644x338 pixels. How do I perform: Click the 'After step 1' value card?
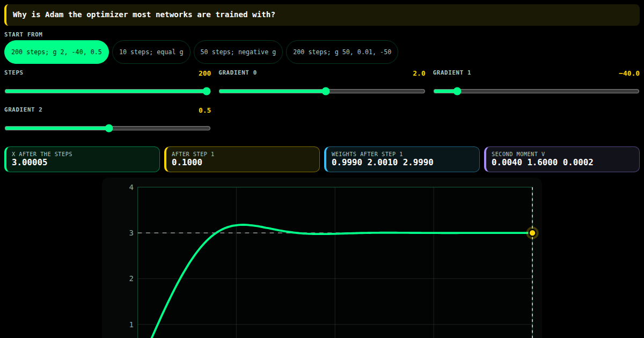point(242,159)
